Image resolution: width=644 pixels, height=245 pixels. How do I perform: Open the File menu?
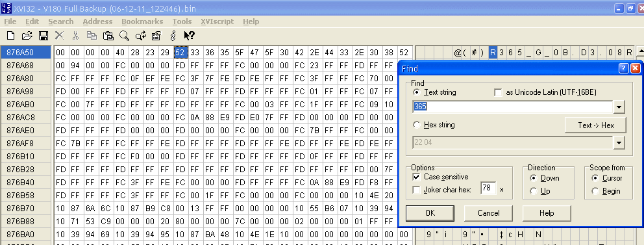pos(10,21)
